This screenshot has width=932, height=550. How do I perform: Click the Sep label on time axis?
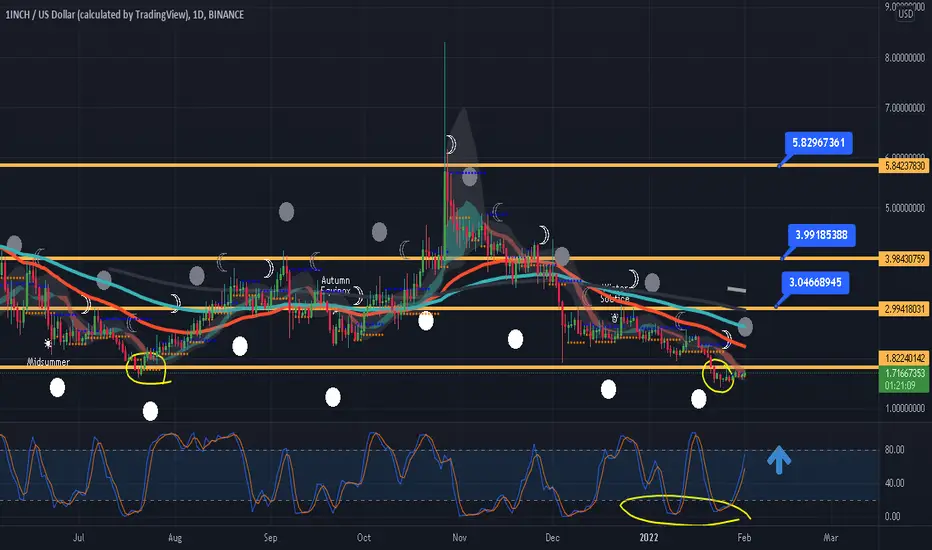tap(270, 538)
